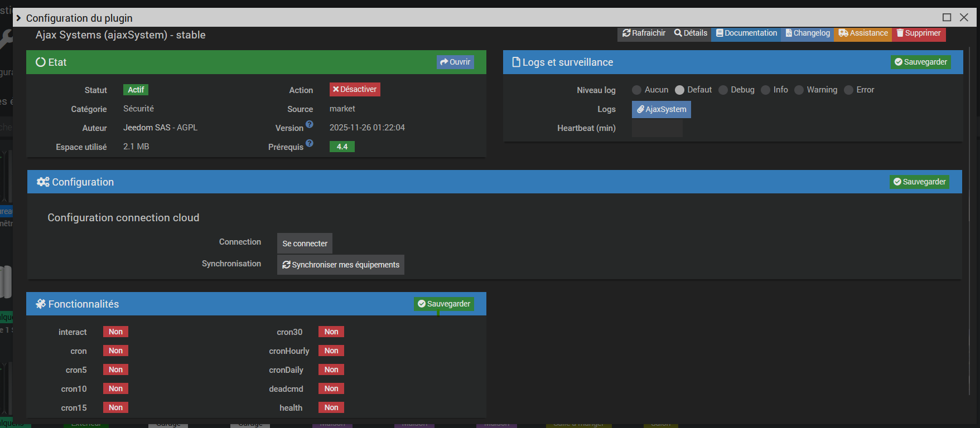Delete plugin with Supprimer button
The image size is (980, 428).
click(x=919, y=33)
